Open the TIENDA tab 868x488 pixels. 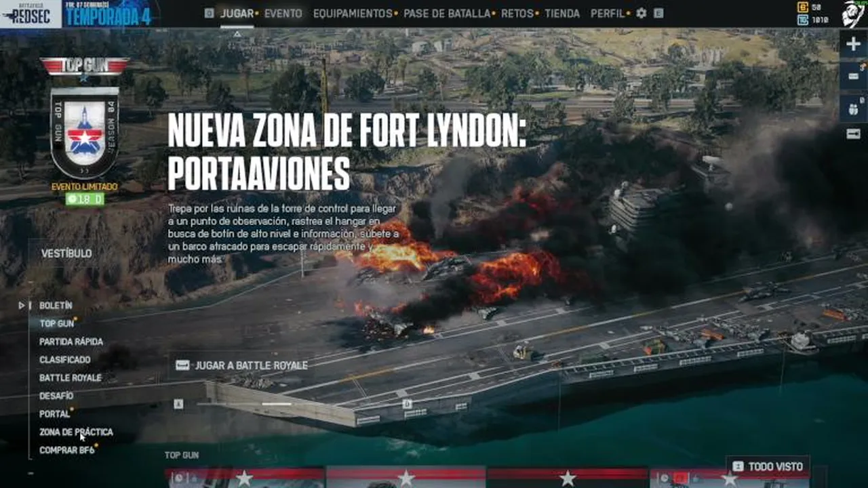(x=562, y=14)
